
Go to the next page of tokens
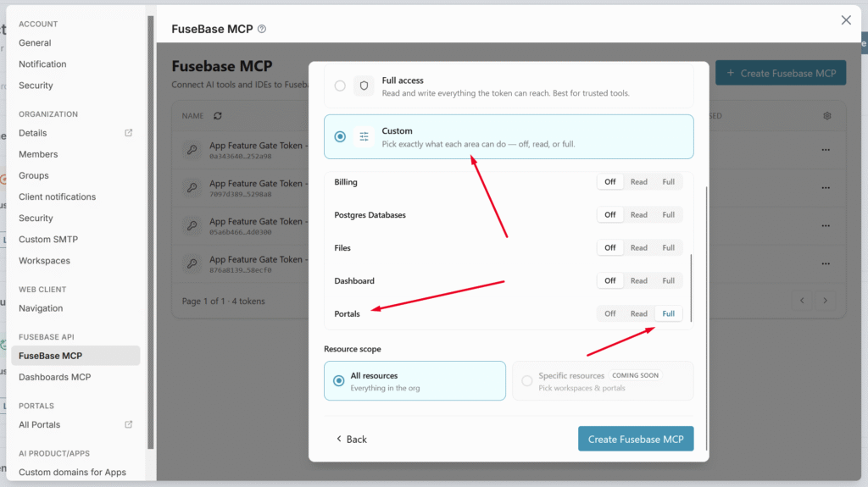(x=826, y=301)
